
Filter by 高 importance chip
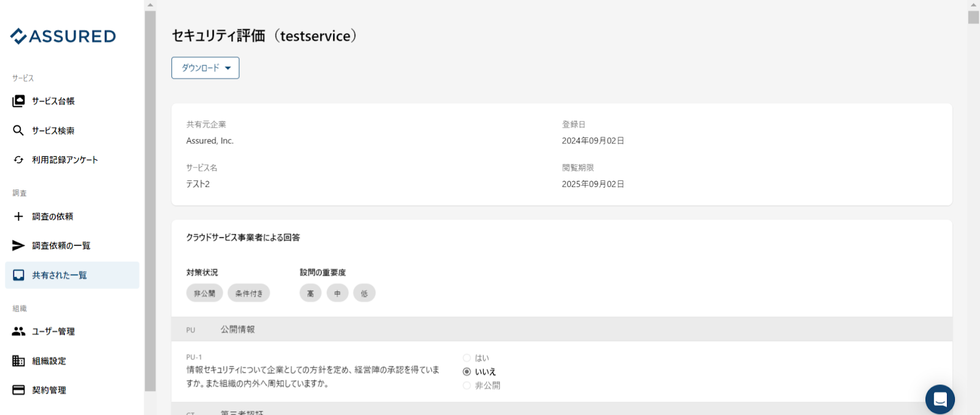(311, 293)
